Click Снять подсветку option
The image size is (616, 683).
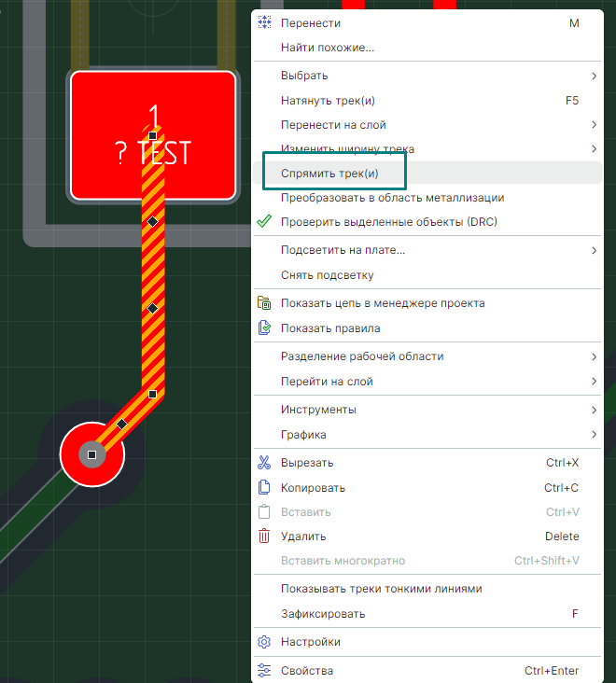[x=327, y=275]
